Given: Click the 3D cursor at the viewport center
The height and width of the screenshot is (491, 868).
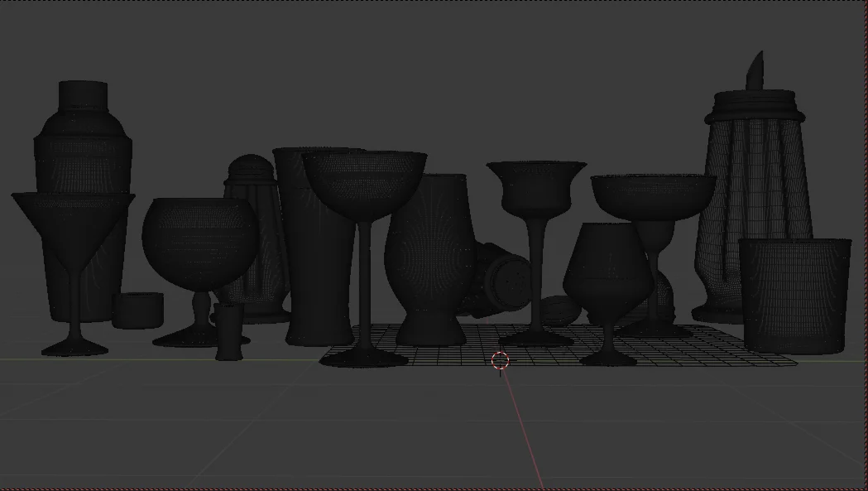Looking at the screenshot, I should 500,359.
